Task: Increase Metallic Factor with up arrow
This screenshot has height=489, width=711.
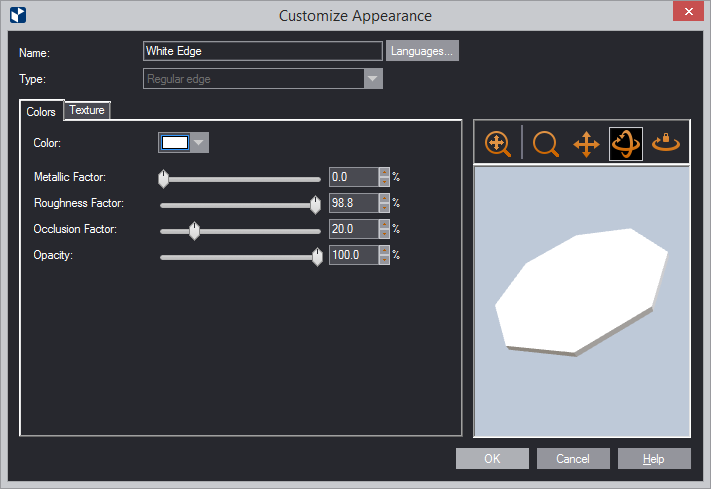Action: (384, 172)
